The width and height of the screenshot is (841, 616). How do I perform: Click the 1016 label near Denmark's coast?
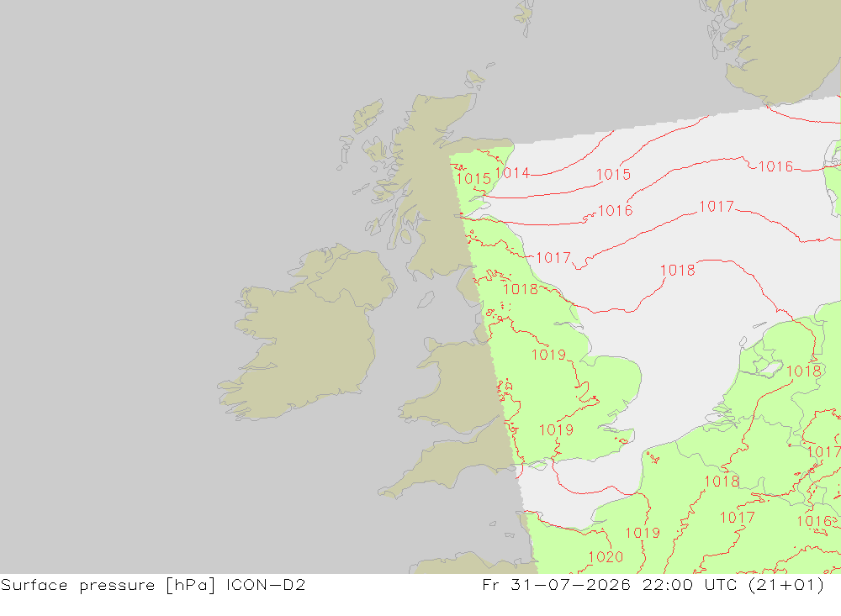[775, 166]
